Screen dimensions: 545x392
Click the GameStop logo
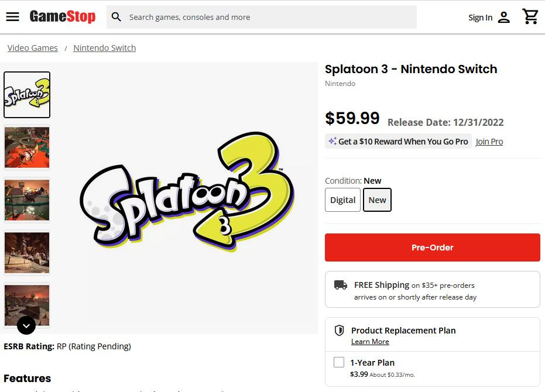click(63, 17)
